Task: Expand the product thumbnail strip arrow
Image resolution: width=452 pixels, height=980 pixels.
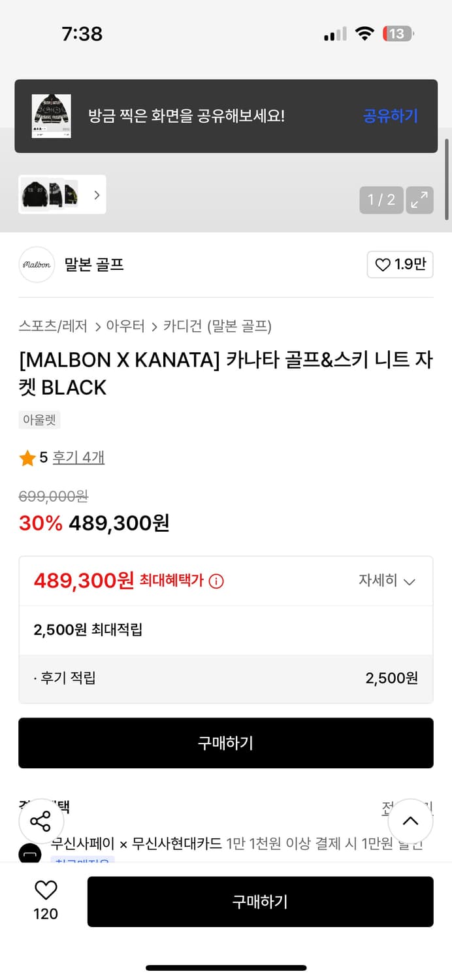Action: (97, 195)
